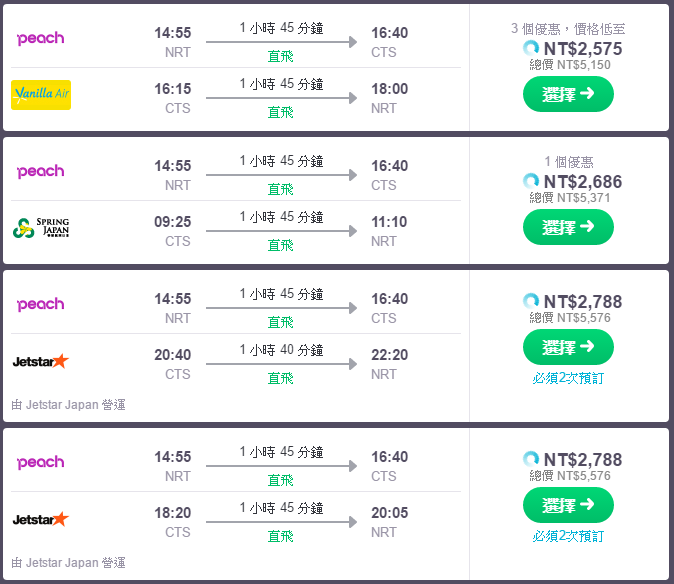This screenshot has width=674, height=584.
Task: Click the swirl icon beside NT$2,575
Action: 531,47
